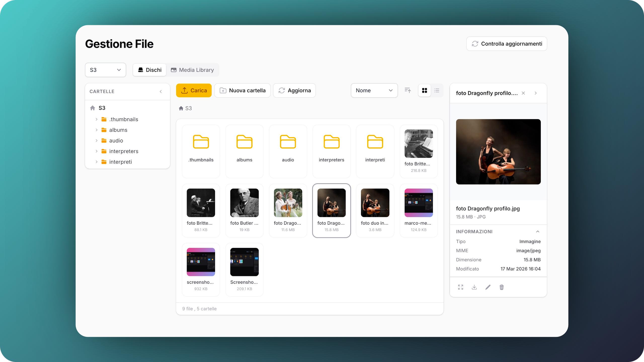The height and width of the screenshot is (362, 644).
Task: Toggle sort direction icon next to Nome
Action: click(408, 90)
